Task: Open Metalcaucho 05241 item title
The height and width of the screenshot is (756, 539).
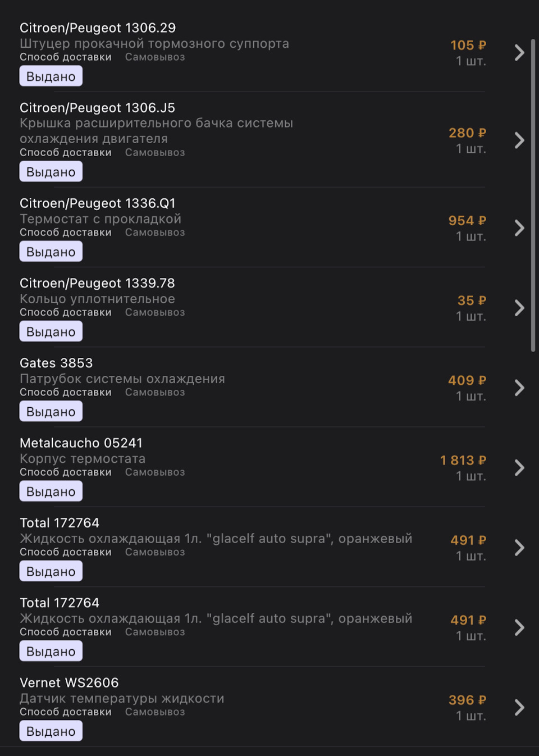Action: pos(81,443)
